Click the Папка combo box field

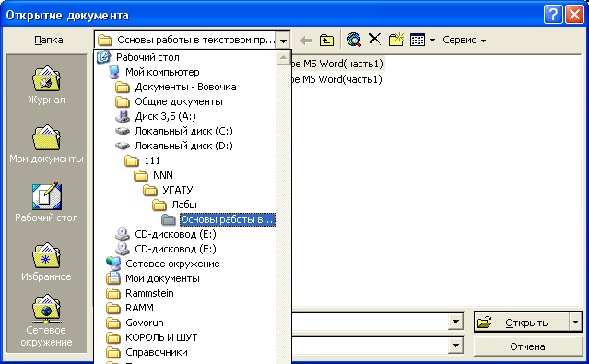(192, 40)
